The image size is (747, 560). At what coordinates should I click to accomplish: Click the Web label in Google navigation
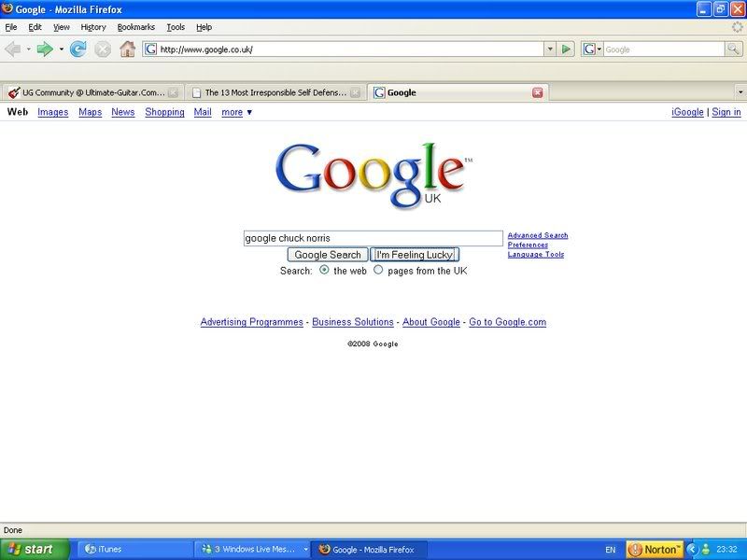pos(18,112)
